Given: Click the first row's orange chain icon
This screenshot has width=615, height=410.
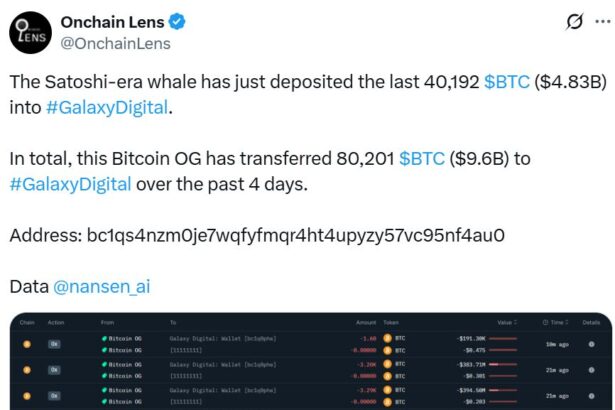Looking at the screenshot, I should pyautogui.click(x=27, y=344).
